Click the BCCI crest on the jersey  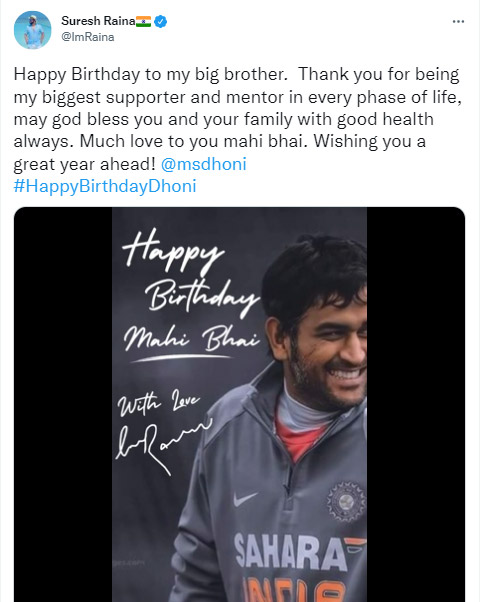pos(346,501)
